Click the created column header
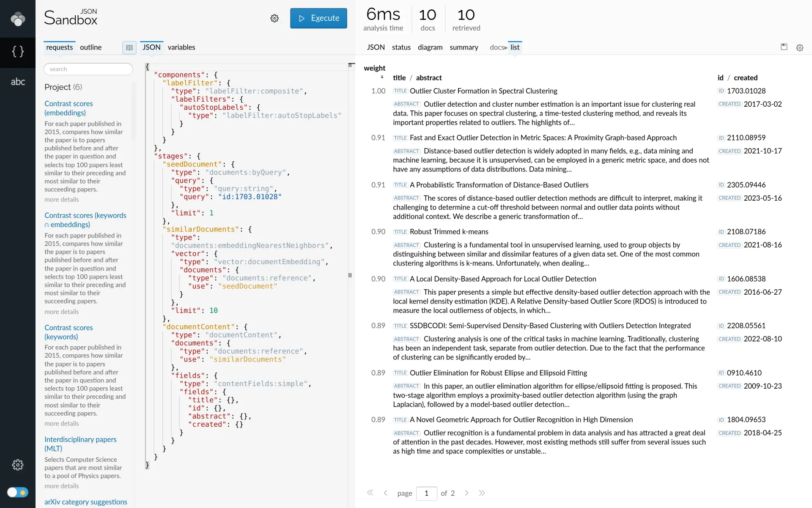The width and height of the screenshot is (812, 508). click(745, 77)
